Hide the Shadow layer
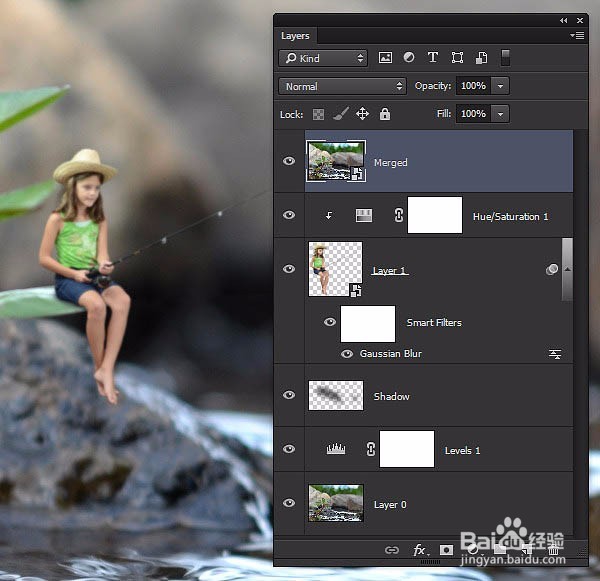This screenshot has width=600, height=581. coord(289,395)
